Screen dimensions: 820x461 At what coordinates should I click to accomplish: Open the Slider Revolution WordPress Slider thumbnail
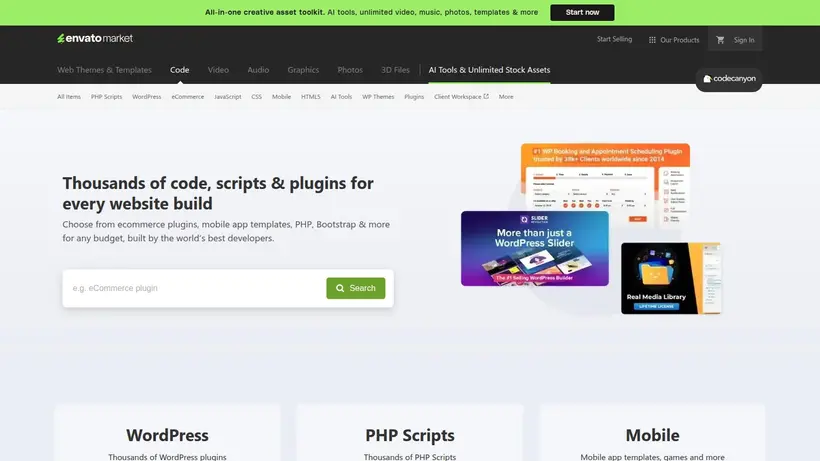click(x=534, y=248)
